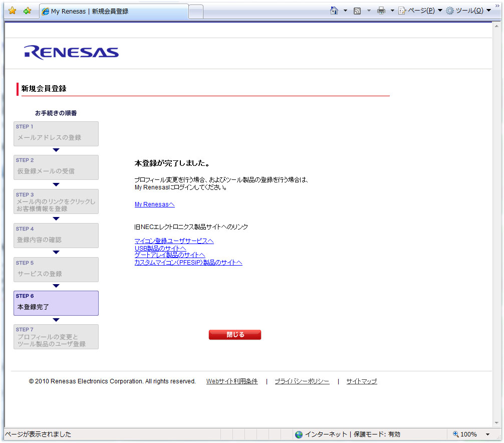
Task: Open the Favorites star icon
Action: tap(13, 11)
